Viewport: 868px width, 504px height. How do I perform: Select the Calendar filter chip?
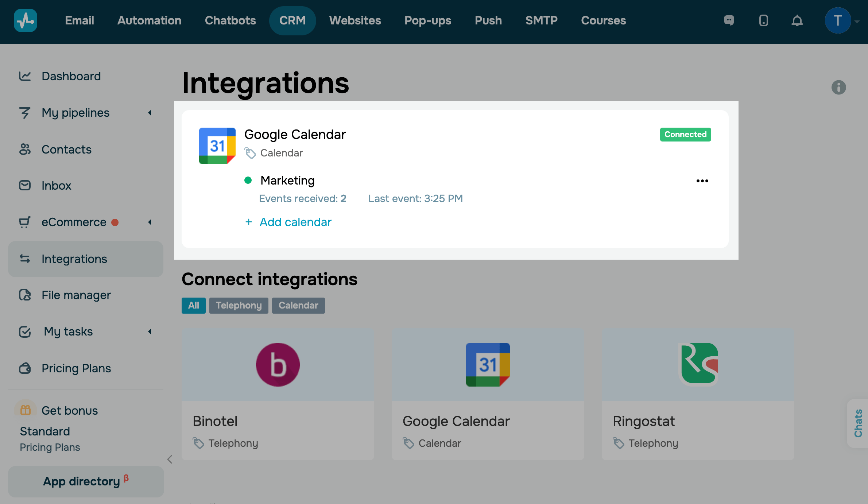298,305
